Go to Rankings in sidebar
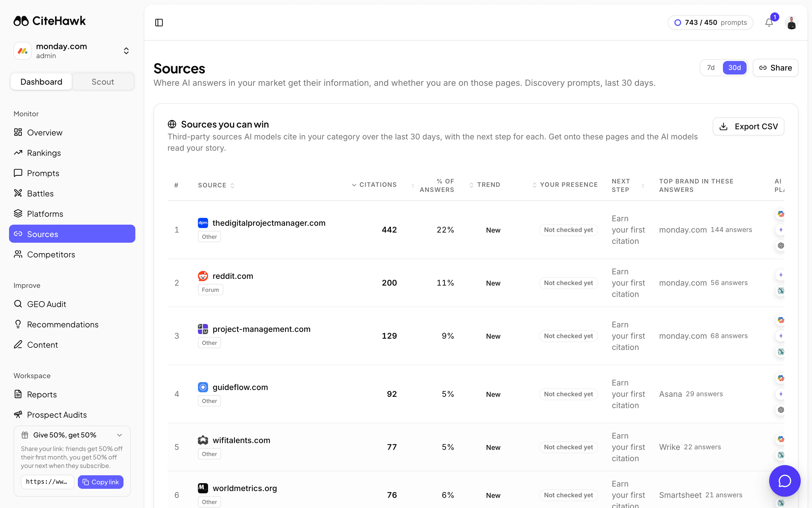This screenshot has height=508, width=812. [x=72, y=153]
